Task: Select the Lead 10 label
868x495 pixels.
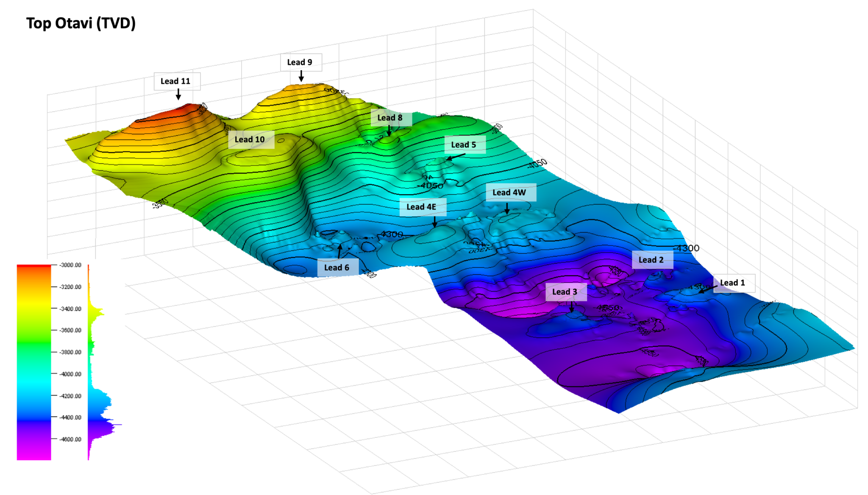Action: pos(251,140)
